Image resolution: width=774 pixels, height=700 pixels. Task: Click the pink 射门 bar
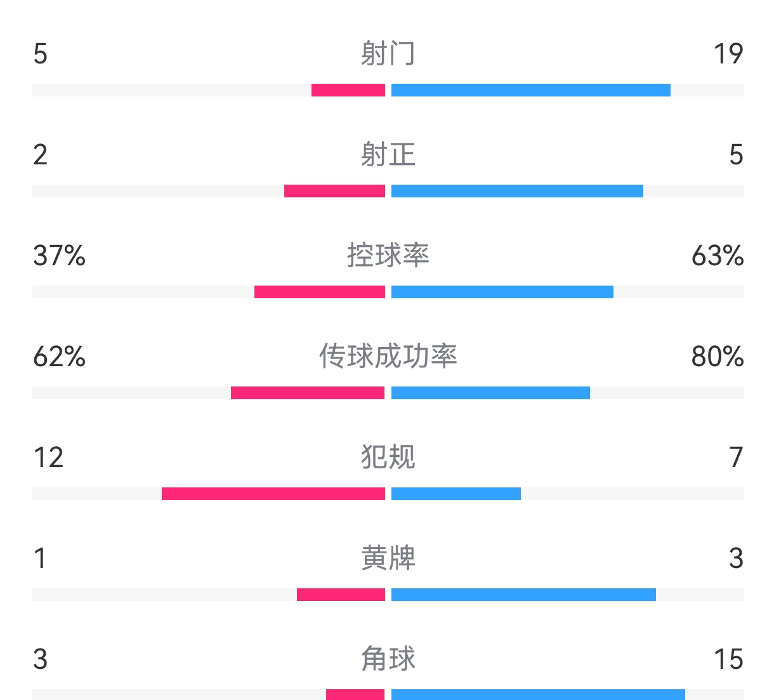(x=348, y=90)
